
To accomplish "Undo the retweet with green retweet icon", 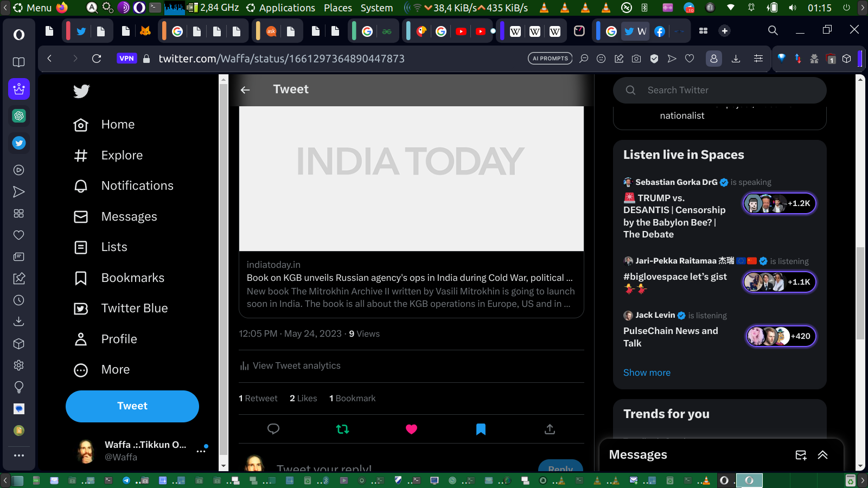I will (342, 429).
